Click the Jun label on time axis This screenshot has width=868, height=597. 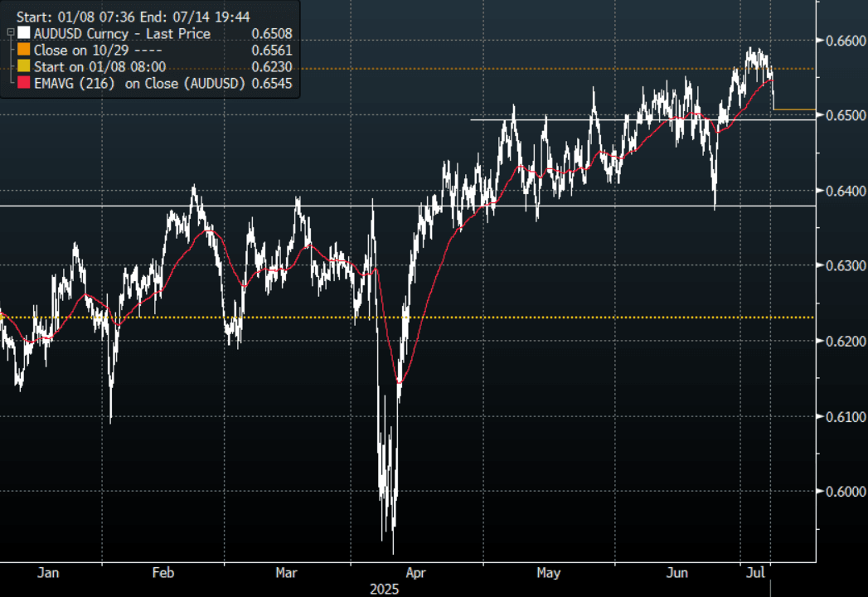tap(677, 573)
